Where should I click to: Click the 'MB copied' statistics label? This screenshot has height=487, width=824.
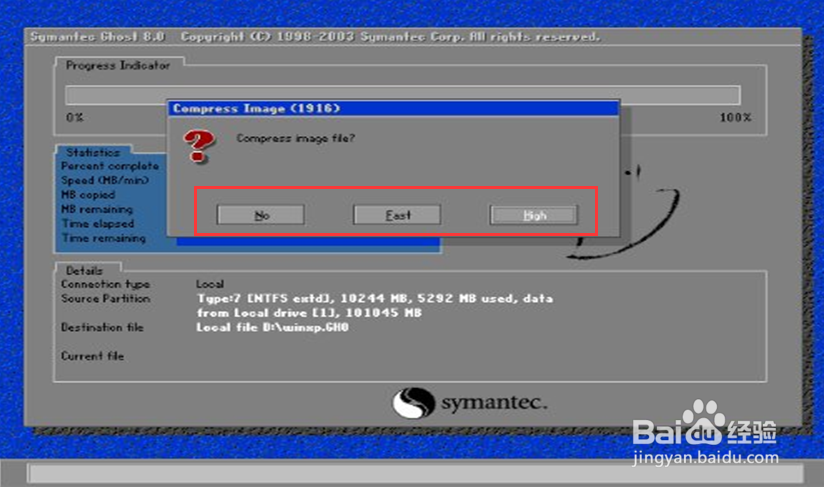[x=88, y=195]
